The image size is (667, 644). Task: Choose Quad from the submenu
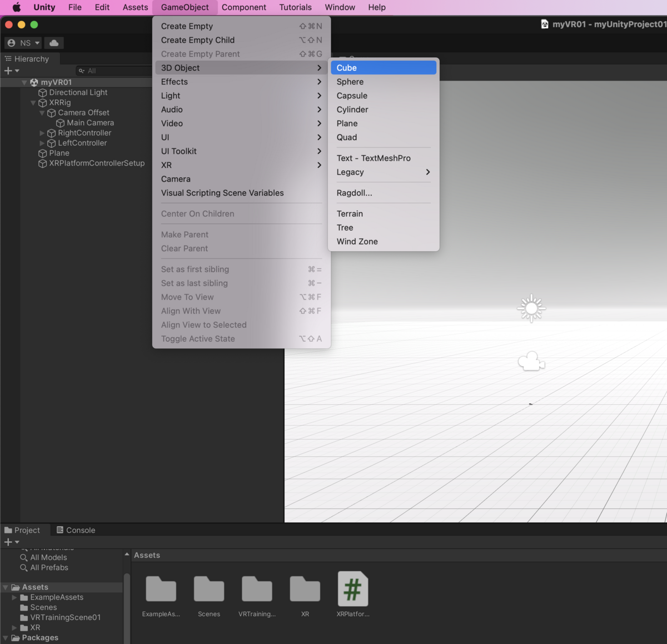(x=384, y=137)
